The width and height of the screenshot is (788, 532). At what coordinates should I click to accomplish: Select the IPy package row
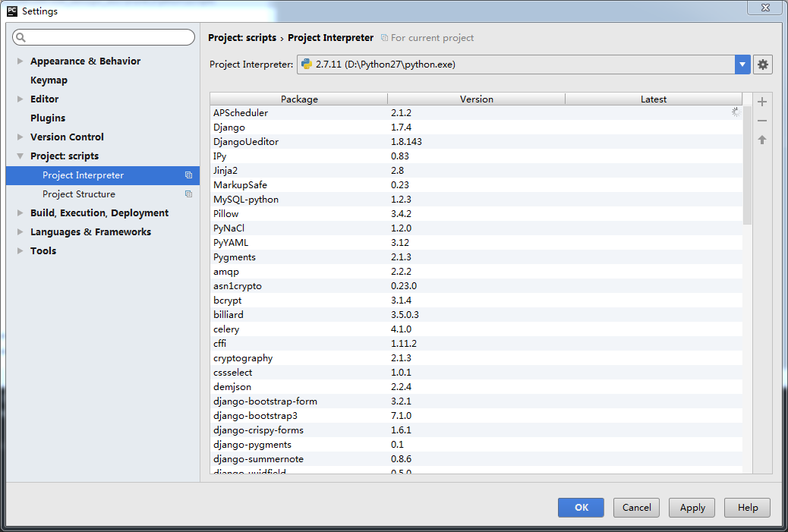476,156
